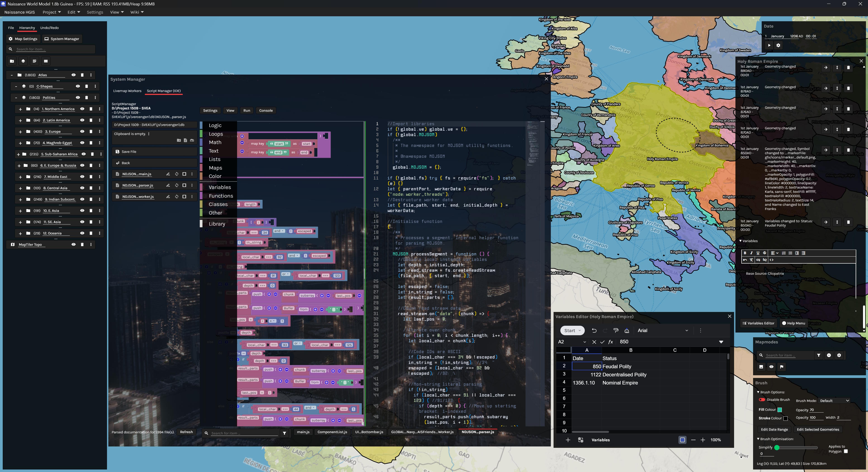Open the ComponentList.js script tab
This screenshot has width=868, height=472.
click(332, 432)
